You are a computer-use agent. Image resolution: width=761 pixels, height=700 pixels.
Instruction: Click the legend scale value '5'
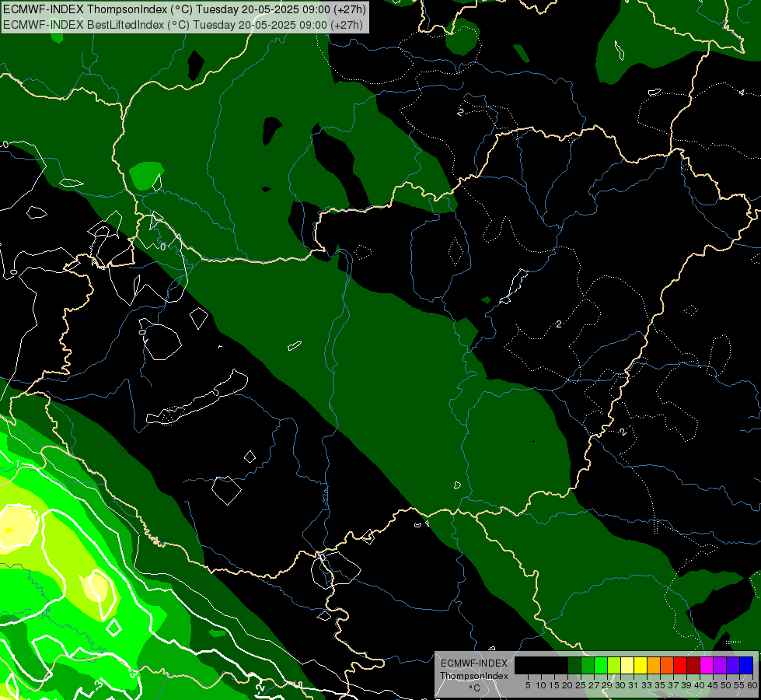[x=528, y=685]
